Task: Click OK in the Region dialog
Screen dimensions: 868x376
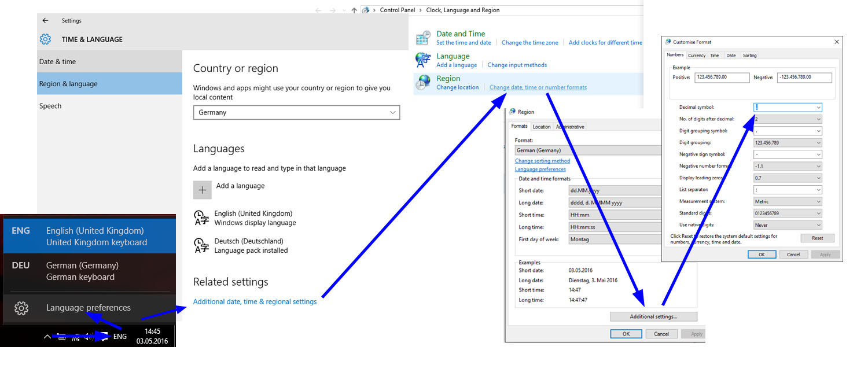Action: (x=626, y=334)
